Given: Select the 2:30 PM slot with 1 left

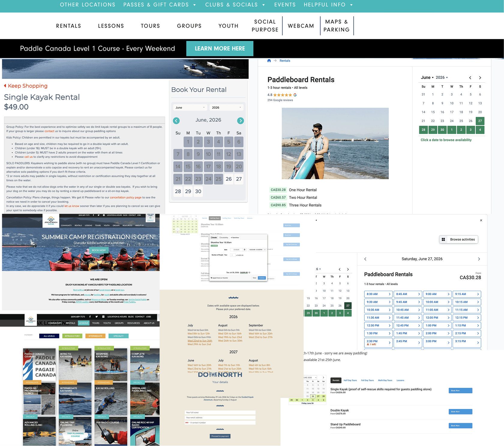Looking at the screenshot, I should click(378, 343).
